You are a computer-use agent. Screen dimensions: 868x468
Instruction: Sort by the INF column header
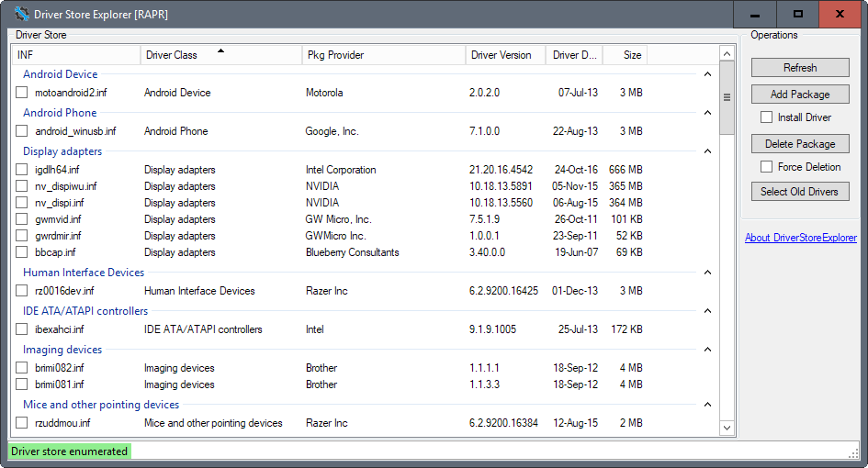(x=76, y=55)
